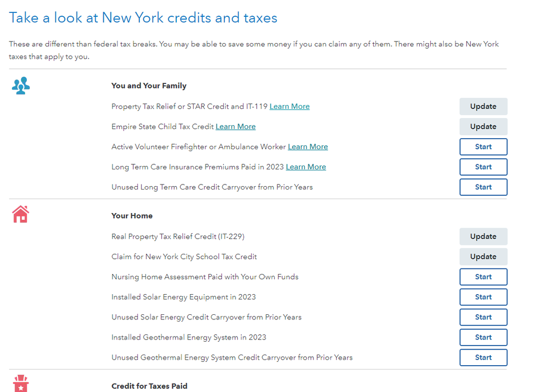Update Real Property Tax Relief Credit (IT-229)
The height and width of the screenshot is (392, 559).
point(483,237)
